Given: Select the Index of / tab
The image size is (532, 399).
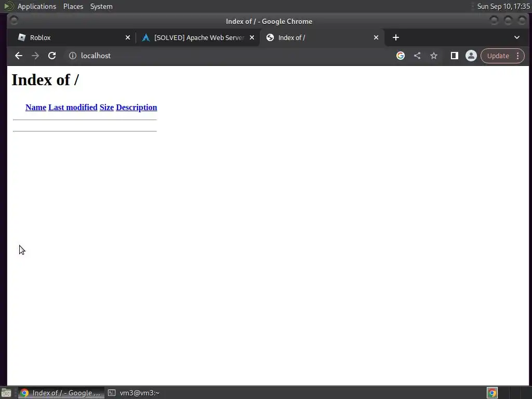Looking at the screenshot, I should click(322, 37).
